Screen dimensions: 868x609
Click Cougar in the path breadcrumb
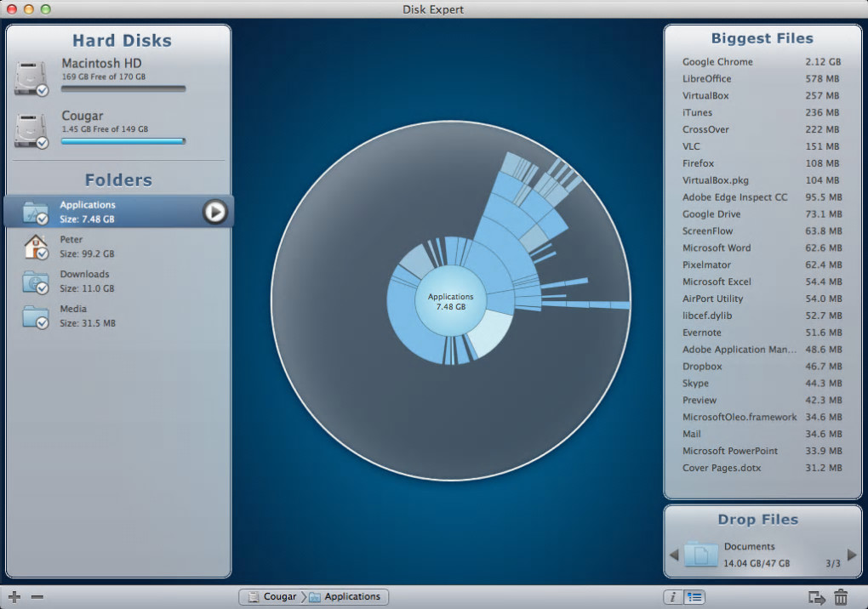pyautogui.click(x=272, y=597)
